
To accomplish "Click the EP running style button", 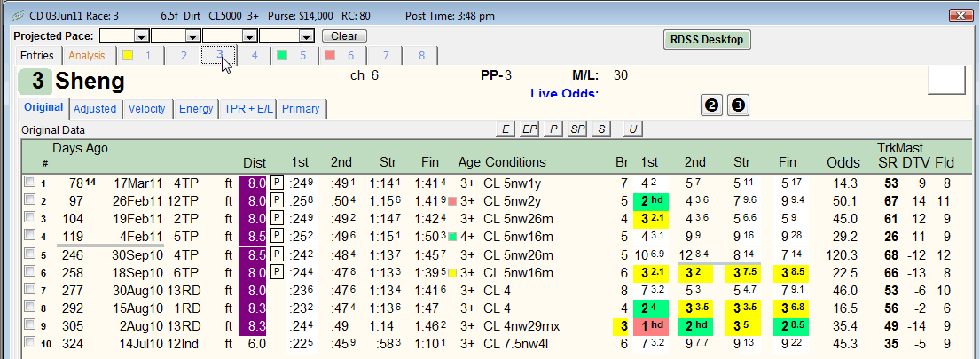I will 529,129.
